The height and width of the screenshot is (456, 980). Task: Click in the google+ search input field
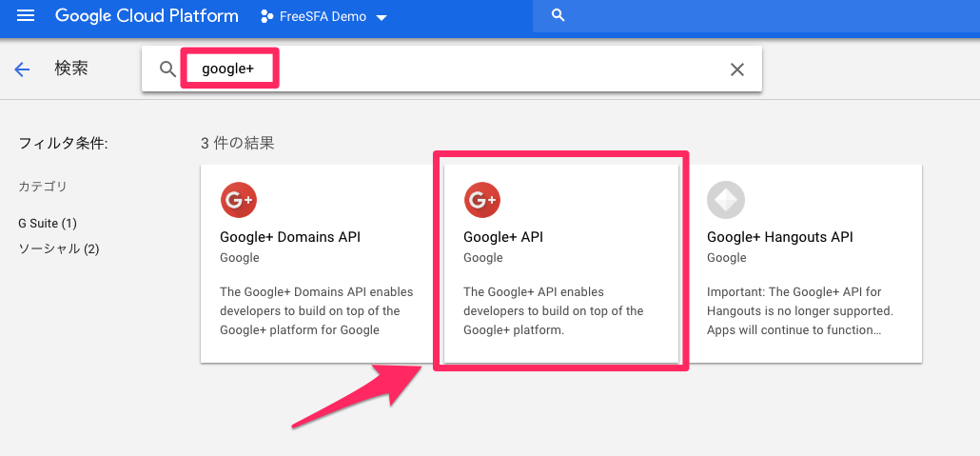[457, 69]
